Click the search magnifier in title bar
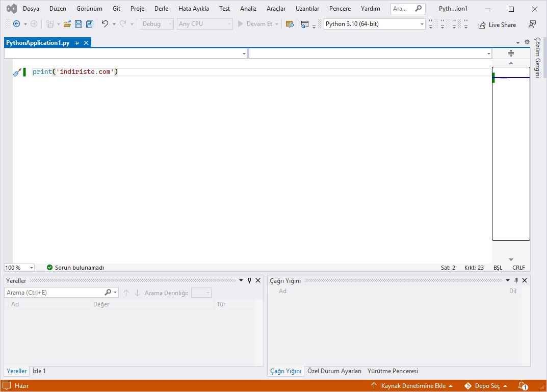The image size is (547, 392). 418,8
